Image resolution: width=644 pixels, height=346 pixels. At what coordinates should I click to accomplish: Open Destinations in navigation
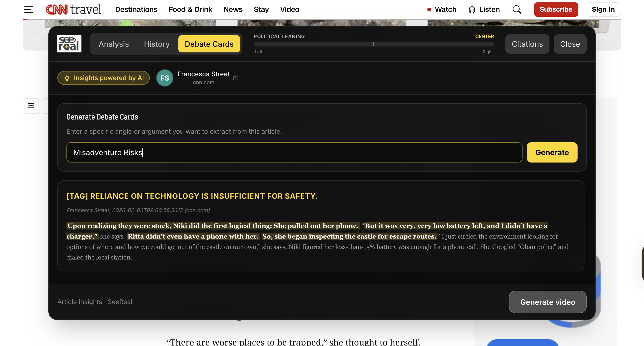click(x=136, y=10)
